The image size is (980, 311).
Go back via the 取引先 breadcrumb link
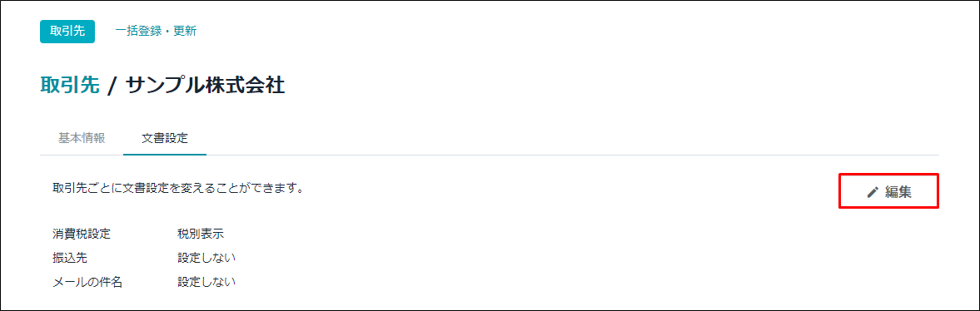tap(70, 86)
